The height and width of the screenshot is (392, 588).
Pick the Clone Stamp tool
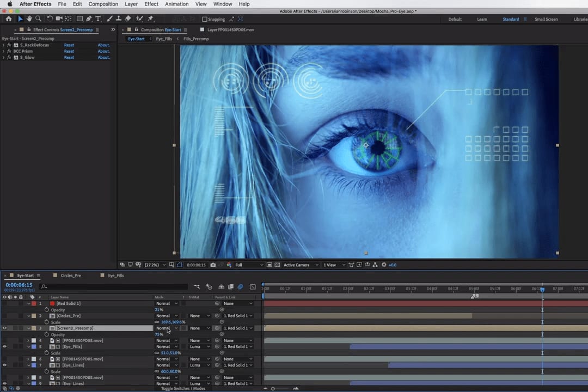[x=118, y=19]
